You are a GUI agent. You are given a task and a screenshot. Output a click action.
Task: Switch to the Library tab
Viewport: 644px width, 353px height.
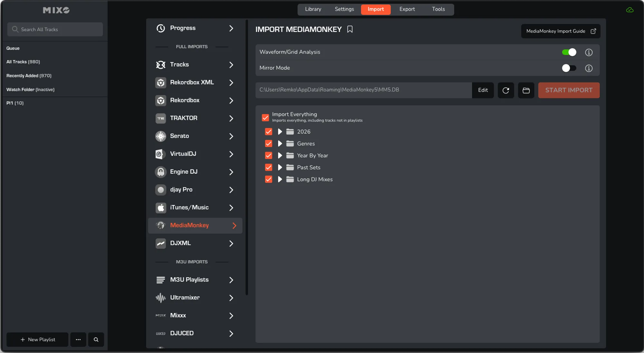pyautogui.click(x=313, y=9)
